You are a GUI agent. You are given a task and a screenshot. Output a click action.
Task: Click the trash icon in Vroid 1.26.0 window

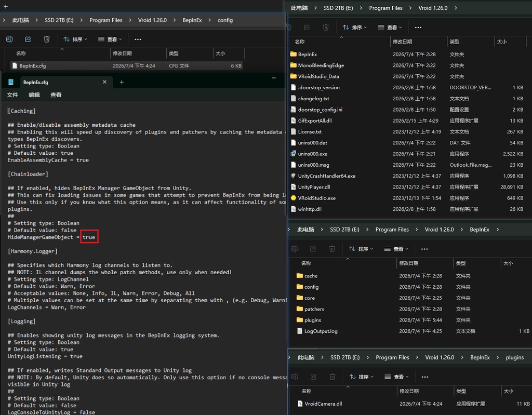[326, 27]
